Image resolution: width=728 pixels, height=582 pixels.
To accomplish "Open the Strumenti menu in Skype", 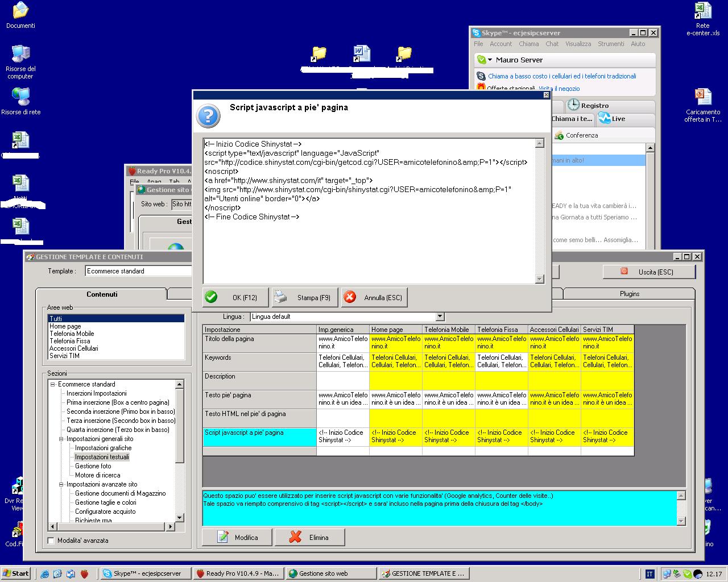I will (x=611, y=44).
